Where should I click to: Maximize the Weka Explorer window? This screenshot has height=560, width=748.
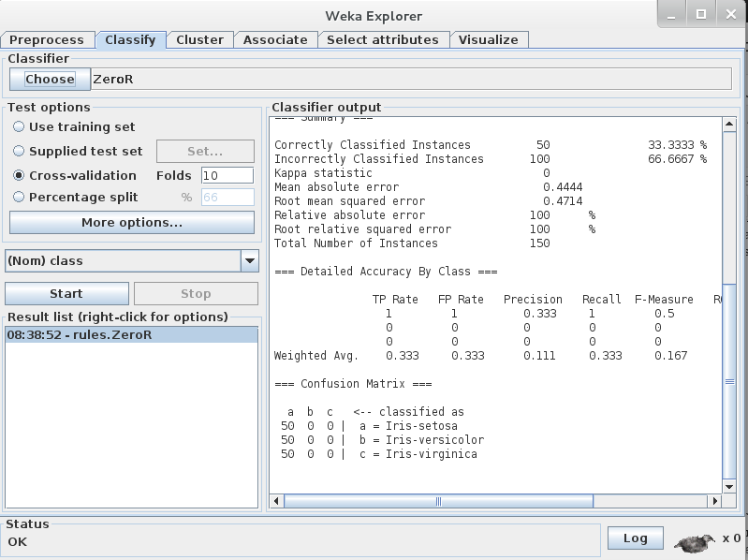click(701, 14)
